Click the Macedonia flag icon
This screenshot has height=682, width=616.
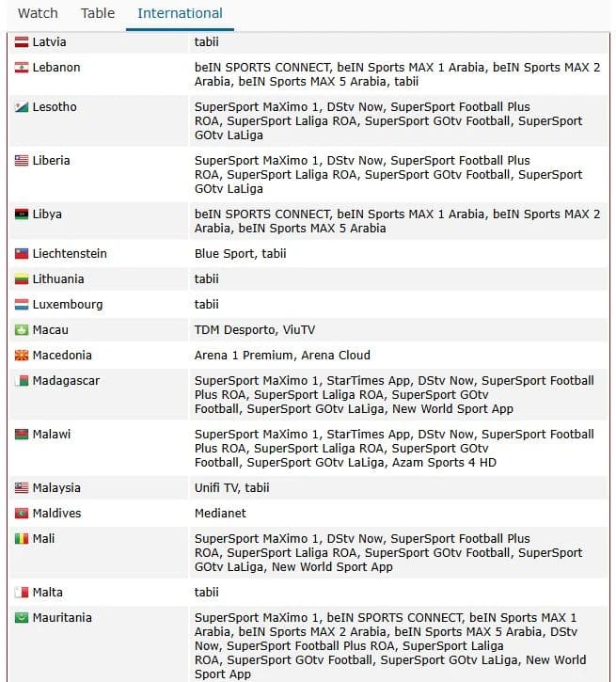[22, 356]
